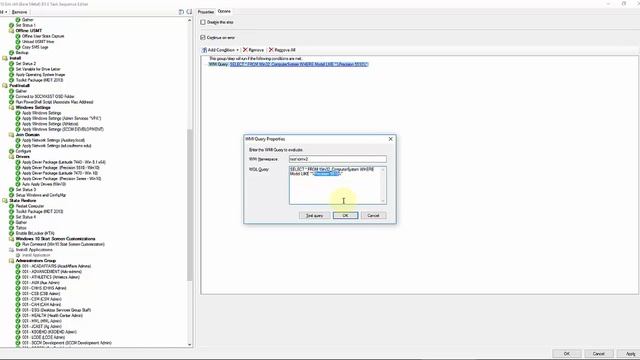Screen dimensions: 640x360
Task: Click the Test query button
Action: pos(314,216)
